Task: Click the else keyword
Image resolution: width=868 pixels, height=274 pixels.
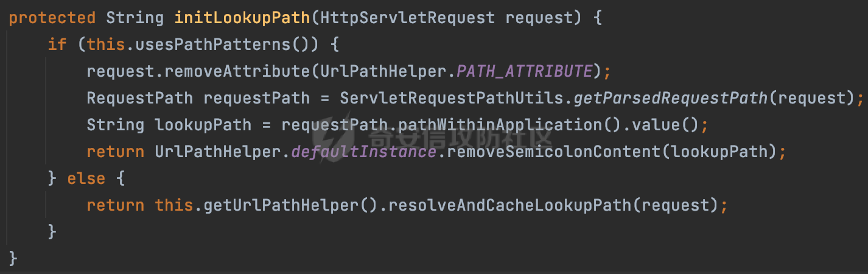Action: pos(87,178)
